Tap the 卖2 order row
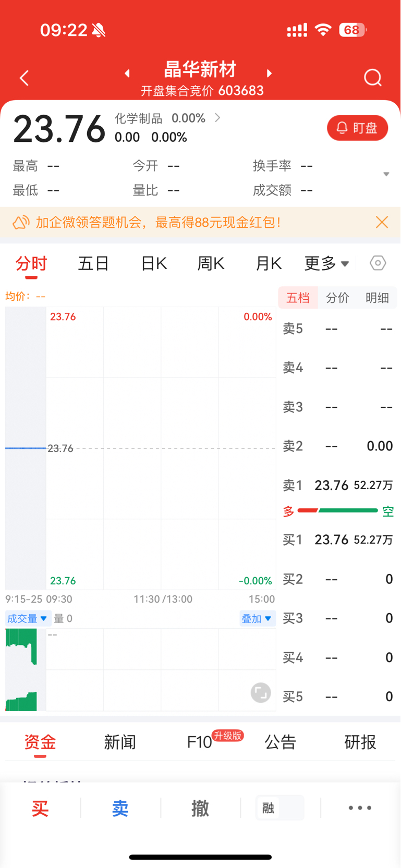This screenshot has width=401, height=868. point(338,446)
